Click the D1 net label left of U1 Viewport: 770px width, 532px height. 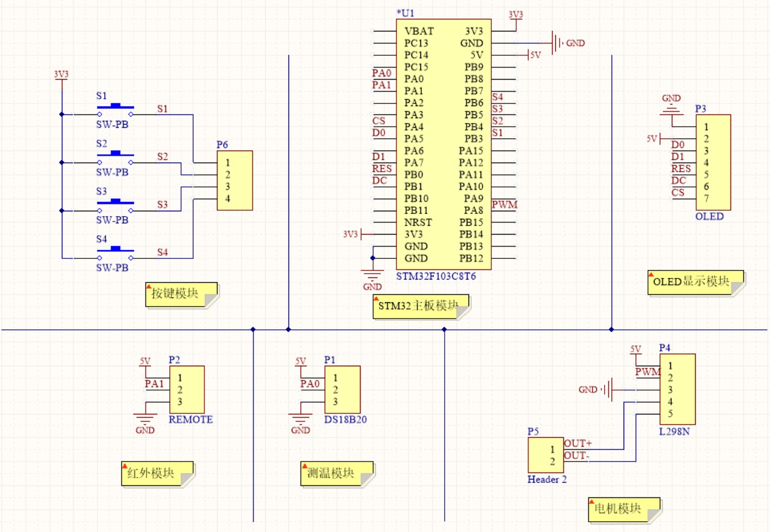[x=378, y=157]
